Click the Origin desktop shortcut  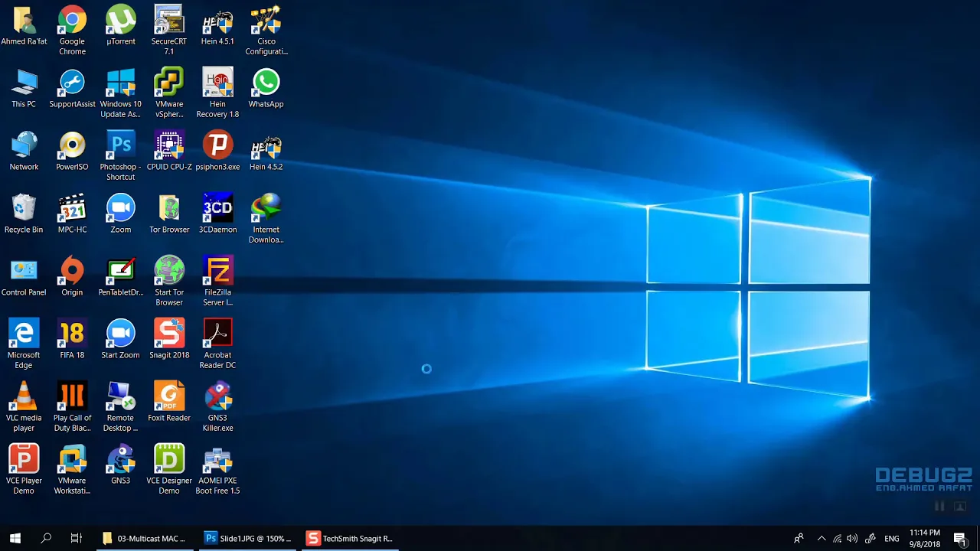[72, 276]
